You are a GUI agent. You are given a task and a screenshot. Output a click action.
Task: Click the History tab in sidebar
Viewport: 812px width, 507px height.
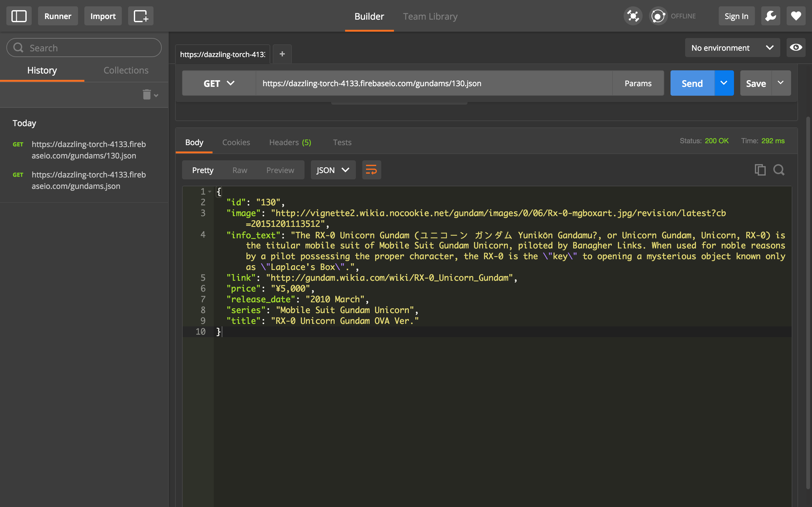point(42,69)
